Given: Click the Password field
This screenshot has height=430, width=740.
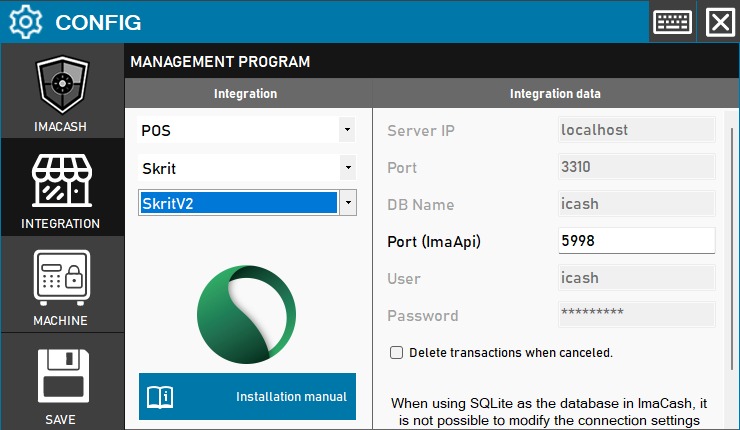Looking at the screenshot, I should point(635,314).
